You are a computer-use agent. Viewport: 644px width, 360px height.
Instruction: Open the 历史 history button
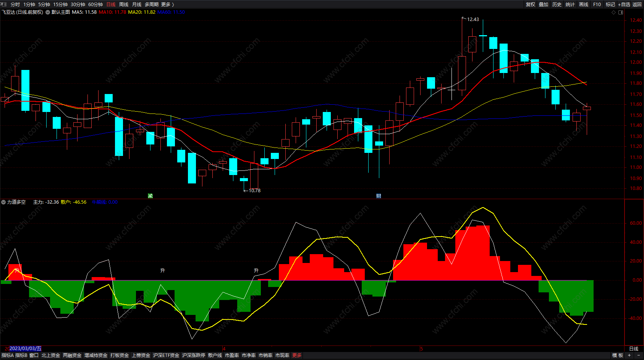(x=557, y=5)
